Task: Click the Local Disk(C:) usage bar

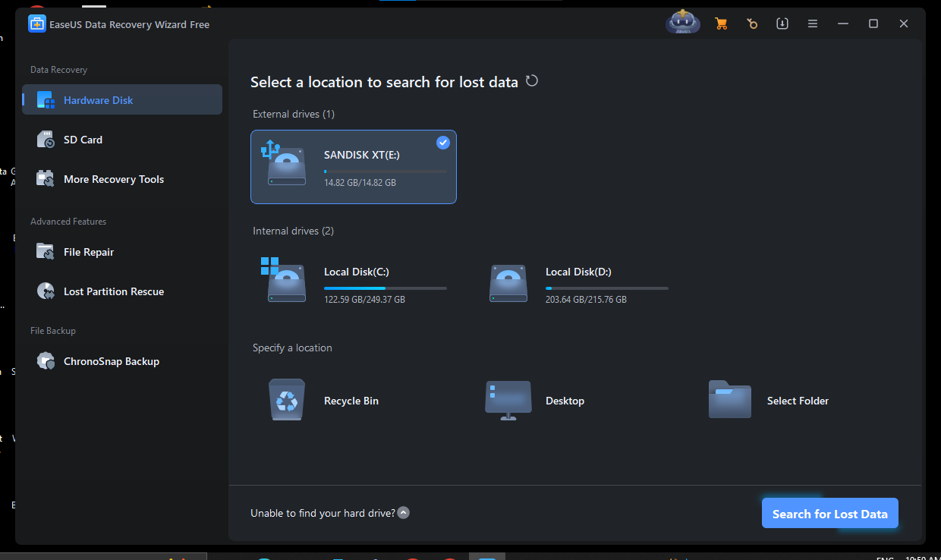Action: [x=386, y=288]
